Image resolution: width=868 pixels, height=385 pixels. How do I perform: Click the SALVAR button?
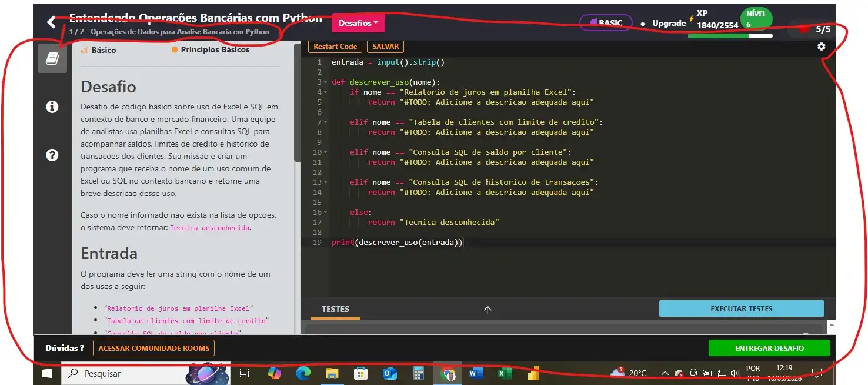point(385,47)
